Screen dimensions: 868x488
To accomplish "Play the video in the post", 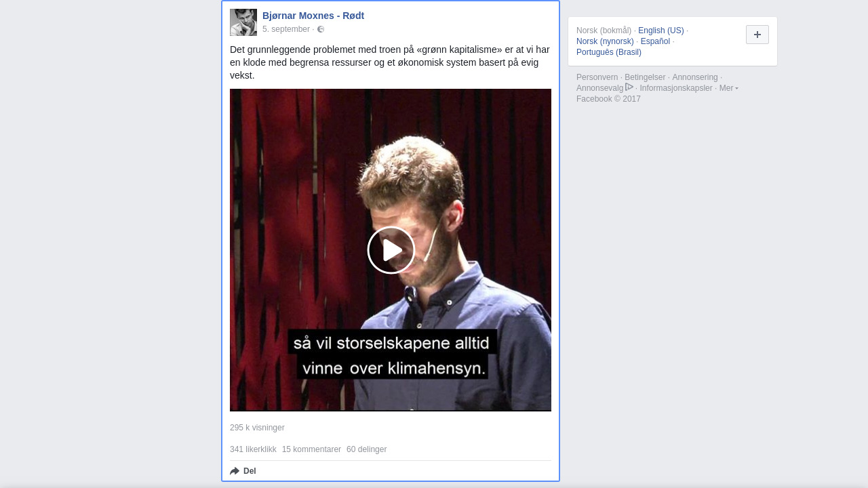I will pos(391,250).
